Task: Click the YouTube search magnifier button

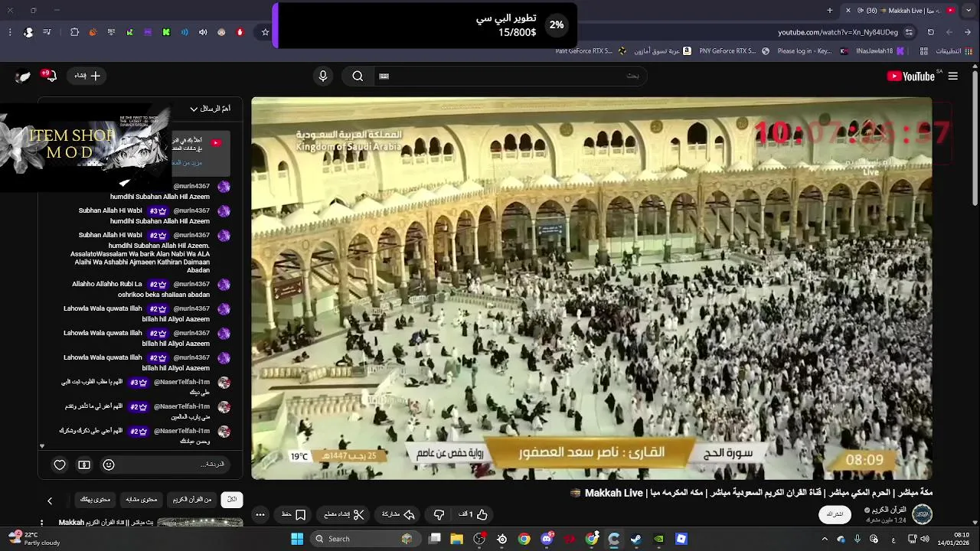Action: (x=358, y=76)
